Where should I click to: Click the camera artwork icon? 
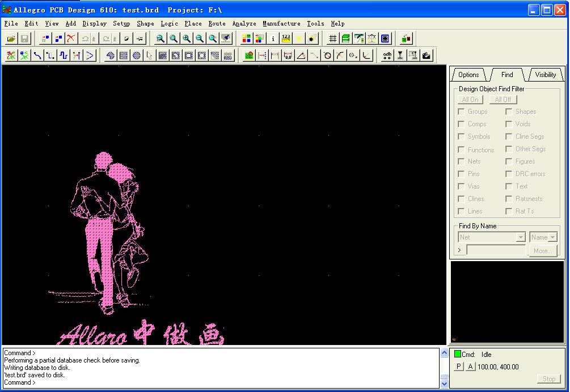(x=427, y=56)
